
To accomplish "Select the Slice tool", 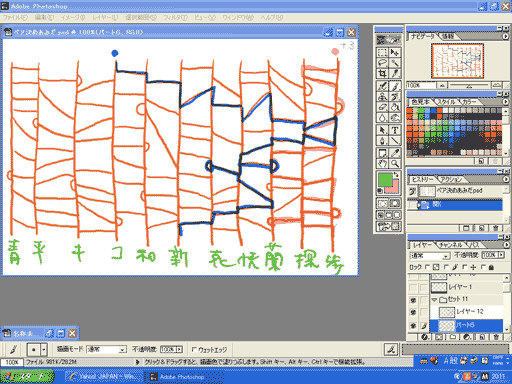I will tap(395, 73).
